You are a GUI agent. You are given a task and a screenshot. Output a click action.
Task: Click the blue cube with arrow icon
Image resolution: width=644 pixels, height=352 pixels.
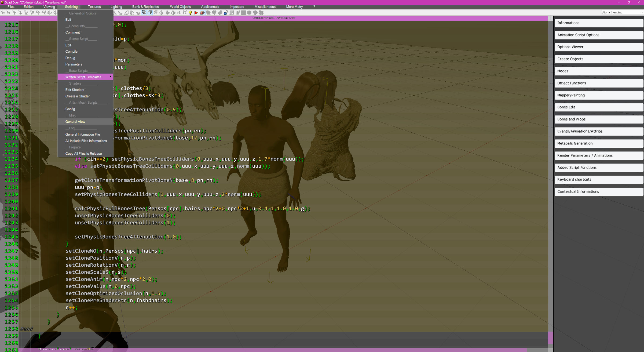coord(226,12)
